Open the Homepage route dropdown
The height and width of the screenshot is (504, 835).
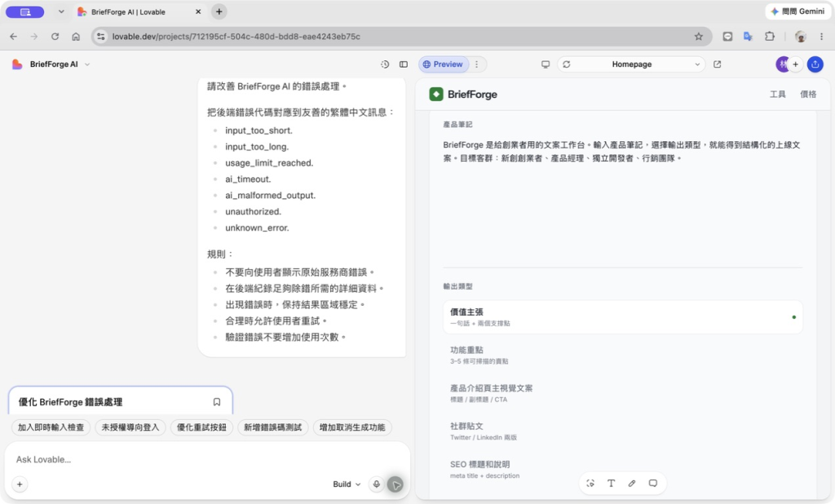tap(632, 64)
